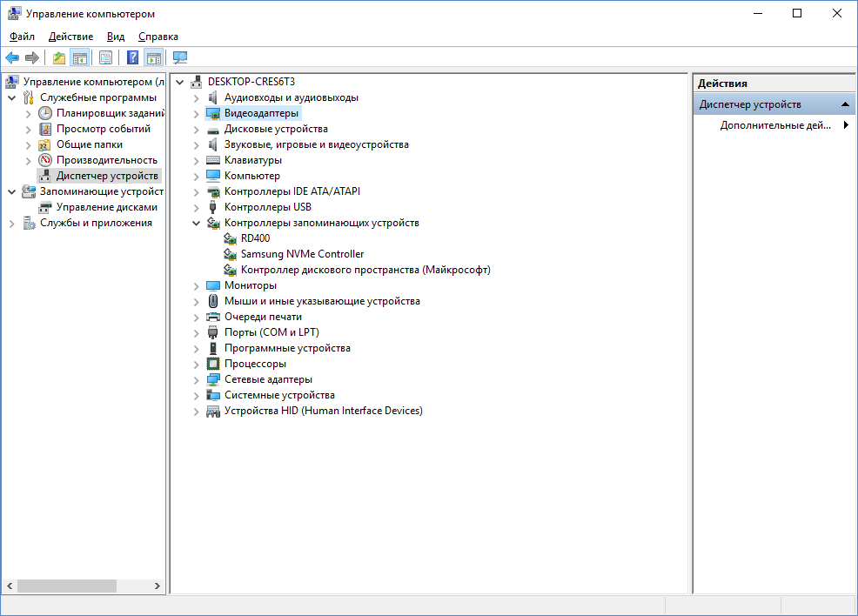The image size is (858, 616).
Task: Click the left tree horizontal scrollbar thumb
Action: point(67,586)
